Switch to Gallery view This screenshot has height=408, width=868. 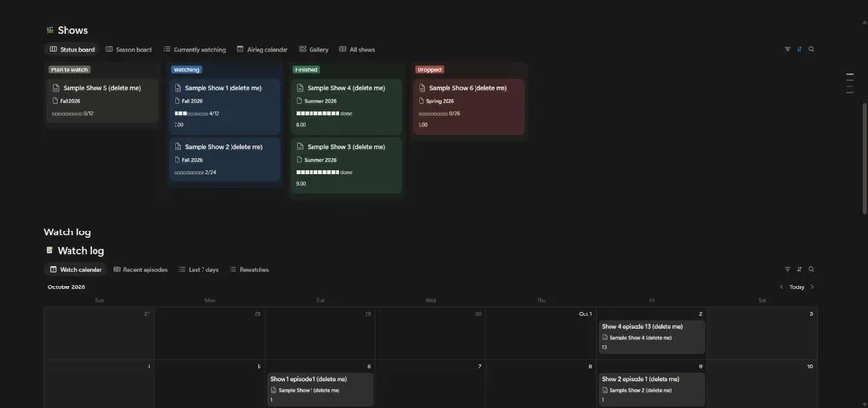point(313,49)
